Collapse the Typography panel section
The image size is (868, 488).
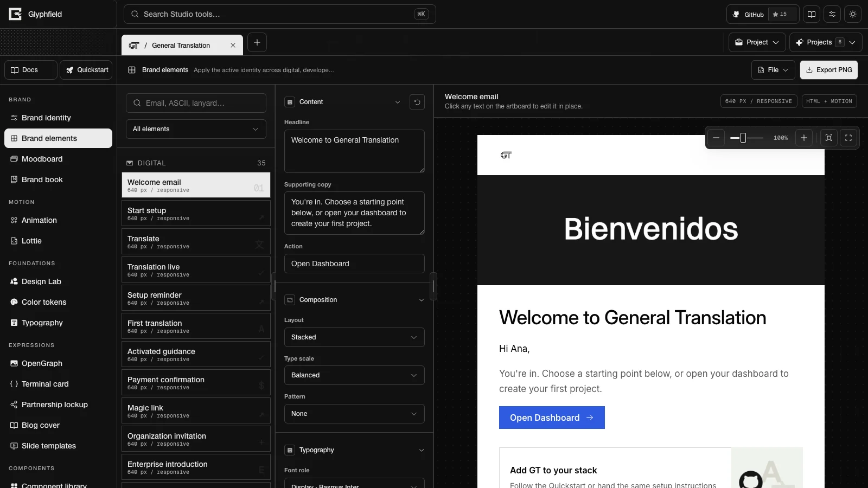coord(422,450)
